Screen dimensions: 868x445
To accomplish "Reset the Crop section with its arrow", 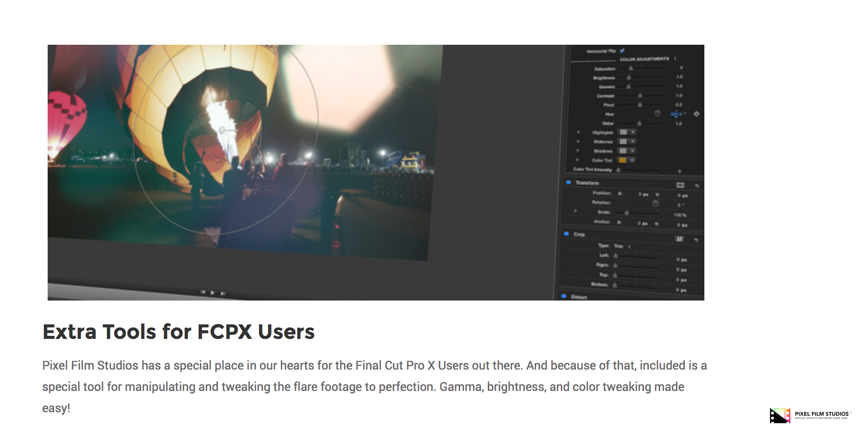I will click(696, 240).
